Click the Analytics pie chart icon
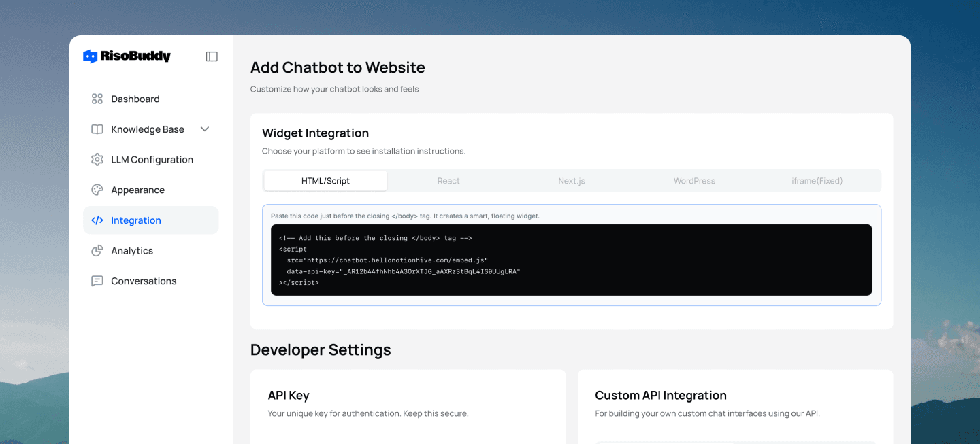 97,250
